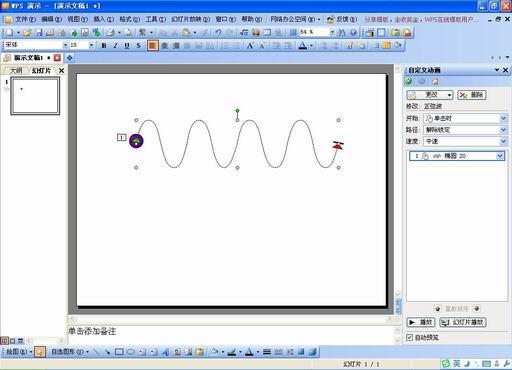The image size is (512, 370).
Task: Click the red delete animation button
Action: (472, 95)
